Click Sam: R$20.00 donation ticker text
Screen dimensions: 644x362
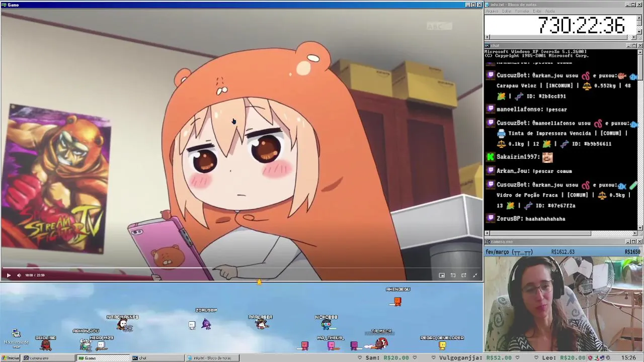387,358
